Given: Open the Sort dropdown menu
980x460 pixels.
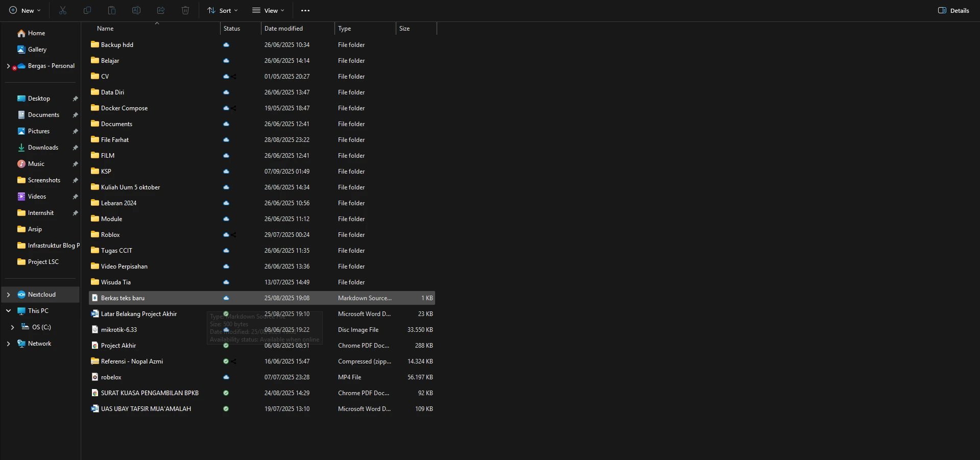Looking at the screenshot, I should coord(222,10).
